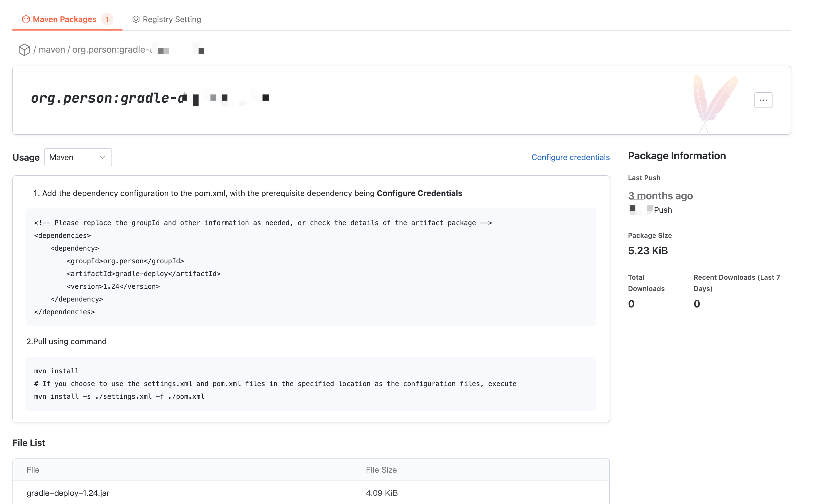Click the Maven Packages cube icon

(26, 19)
